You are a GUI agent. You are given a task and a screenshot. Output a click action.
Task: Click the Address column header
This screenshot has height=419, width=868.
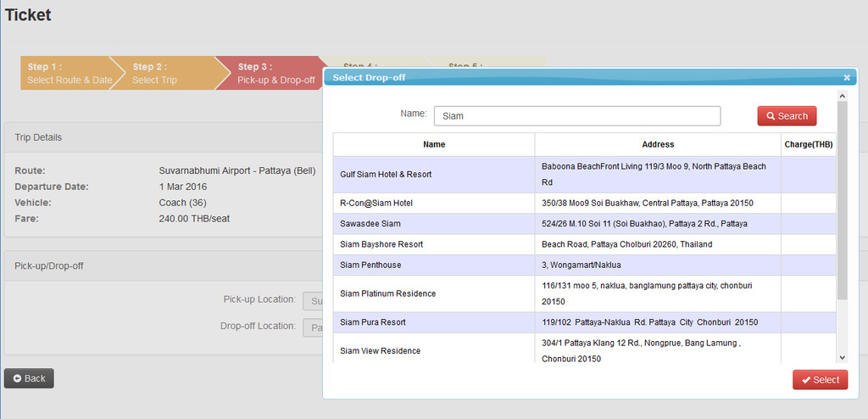click(x=658, y=144)
